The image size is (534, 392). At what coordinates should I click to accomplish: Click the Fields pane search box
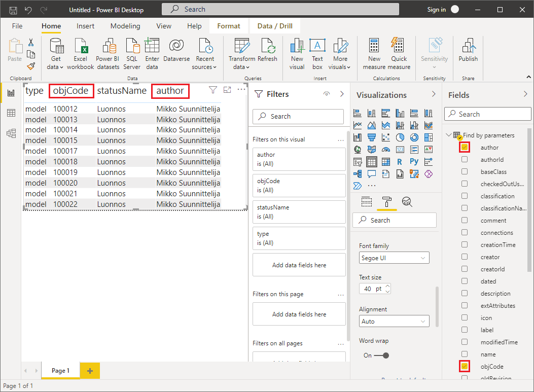pos(486,114)
